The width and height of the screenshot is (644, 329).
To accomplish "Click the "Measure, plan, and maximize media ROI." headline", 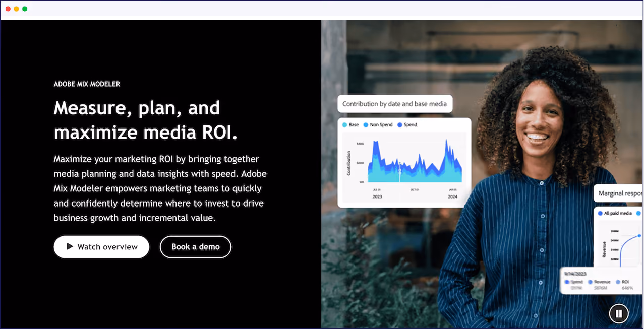I will [x=146, y=120].
